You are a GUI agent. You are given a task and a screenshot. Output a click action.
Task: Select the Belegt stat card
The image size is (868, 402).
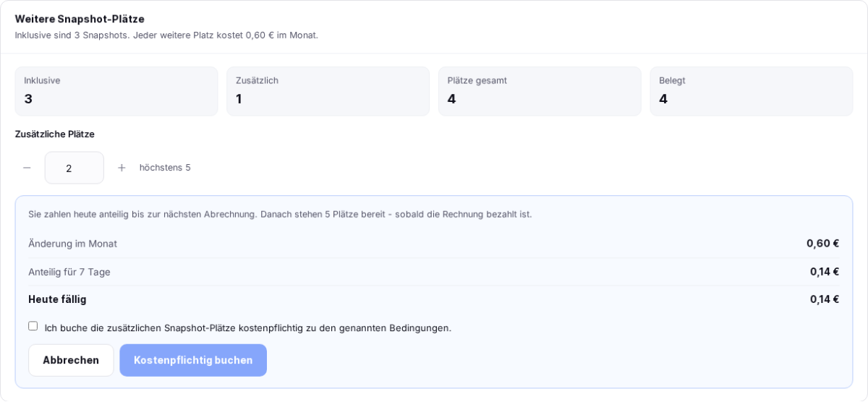pos(751,91)
